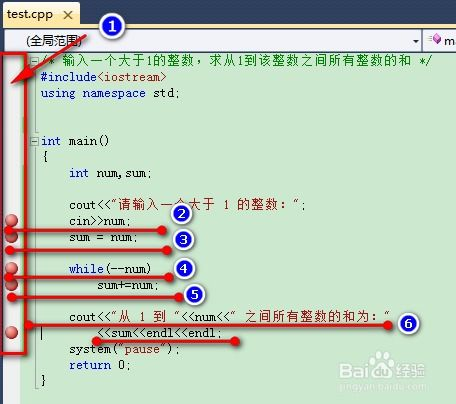Viewport: 456px width, 404px height.
Task: Collapse the int main() function outlining toggle
Action: tap(34, 141)
